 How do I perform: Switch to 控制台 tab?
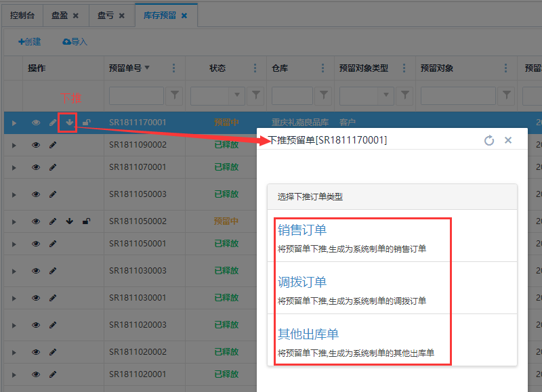[22, 15]
